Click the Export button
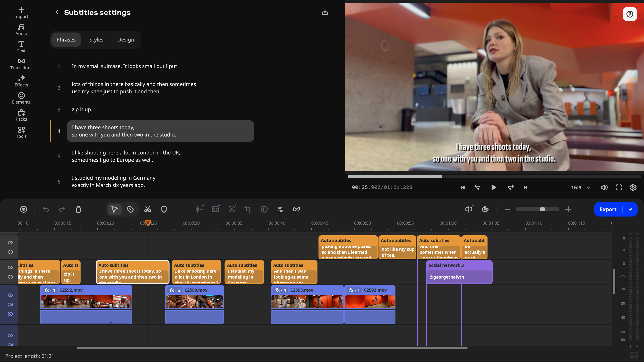This screenshot has height=362, width=644. (x=608, y=209)
